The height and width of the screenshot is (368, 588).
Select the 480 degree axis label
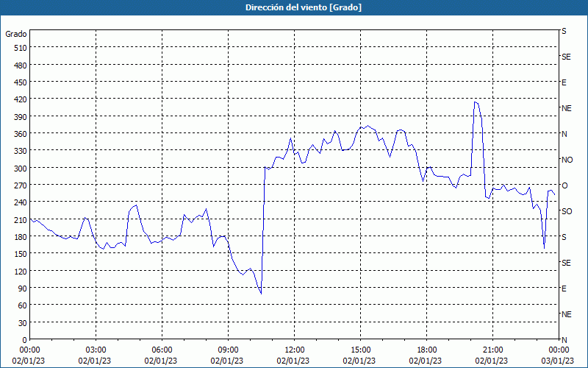[x=21, y=66]
